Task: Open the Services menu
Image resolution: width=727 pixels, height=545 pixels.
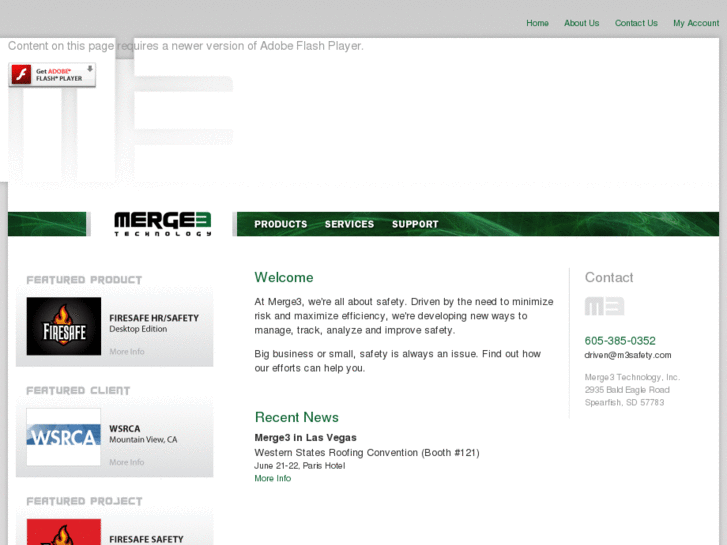Action: click(x=349, y=224)
